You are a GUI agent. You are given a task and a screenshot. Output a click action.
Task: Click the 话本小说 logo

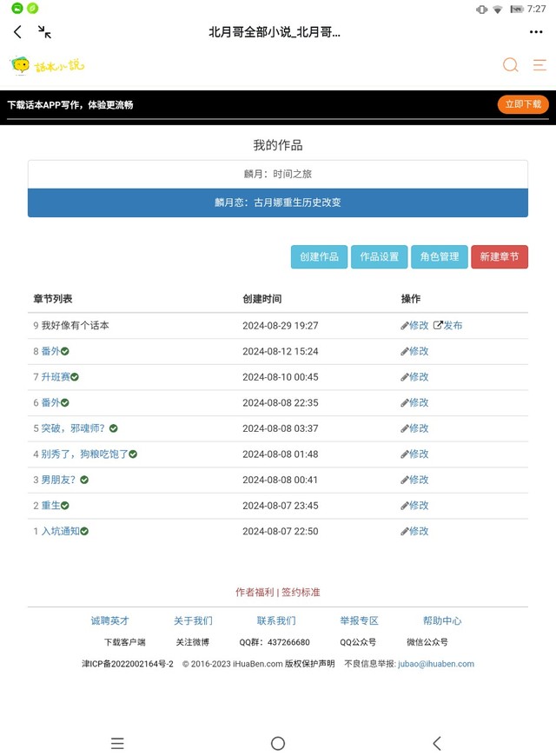47,65
